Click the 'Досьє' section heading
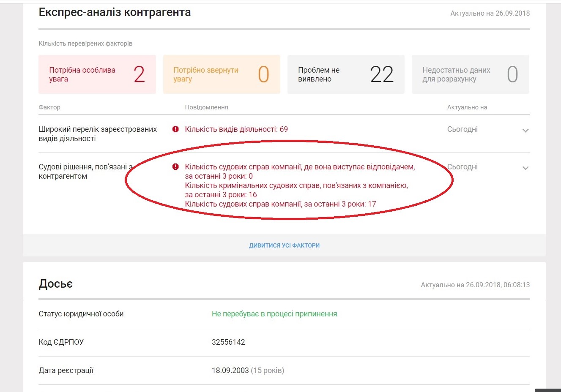The height and width of the screenshot is (392, 561). click(x=55, y=284)
